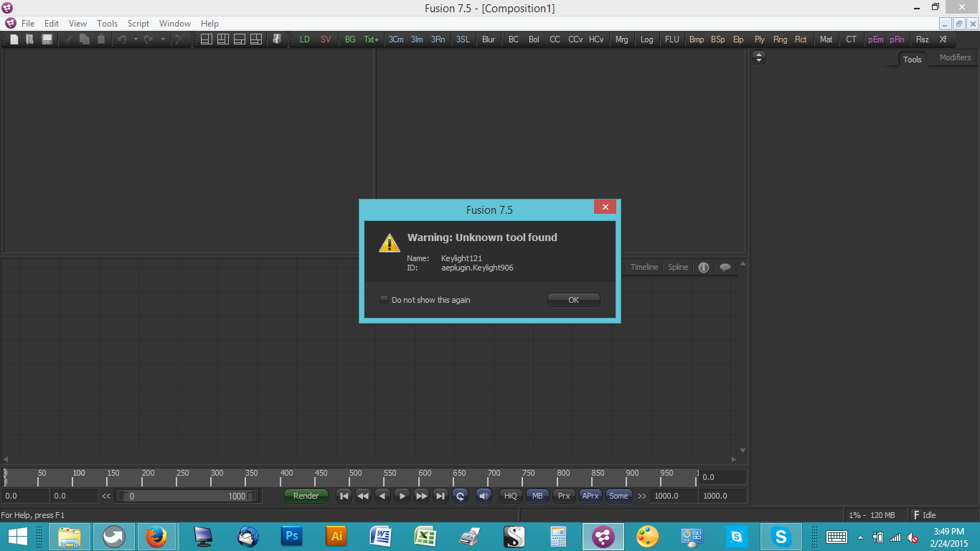Click the warning triangle icon in dialog
The image size is (980, 551).
(x=390, y=242)
